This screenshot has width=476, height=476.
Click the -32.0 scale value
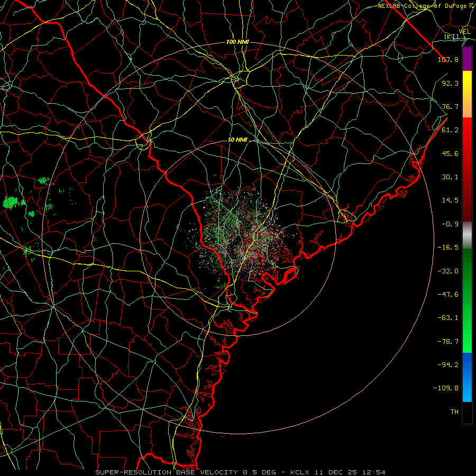(x=448, y=271)
